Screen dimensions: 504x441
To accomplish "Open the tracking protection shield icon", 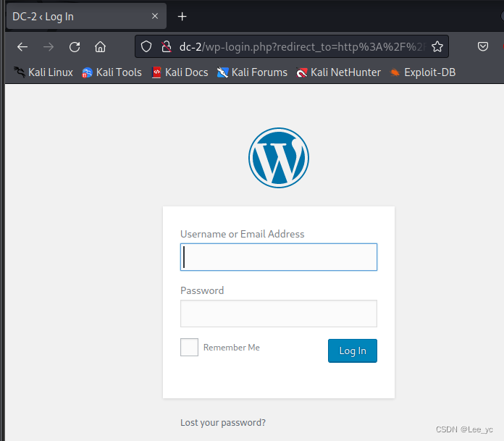I will pyautogui.click(x=146, y=46).
